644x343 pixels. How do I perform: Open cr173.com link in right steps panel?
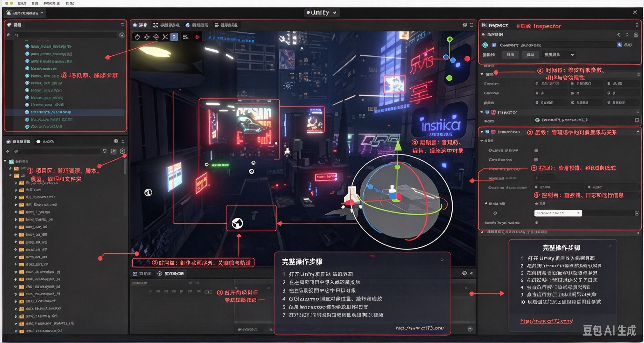pos(546,321)
